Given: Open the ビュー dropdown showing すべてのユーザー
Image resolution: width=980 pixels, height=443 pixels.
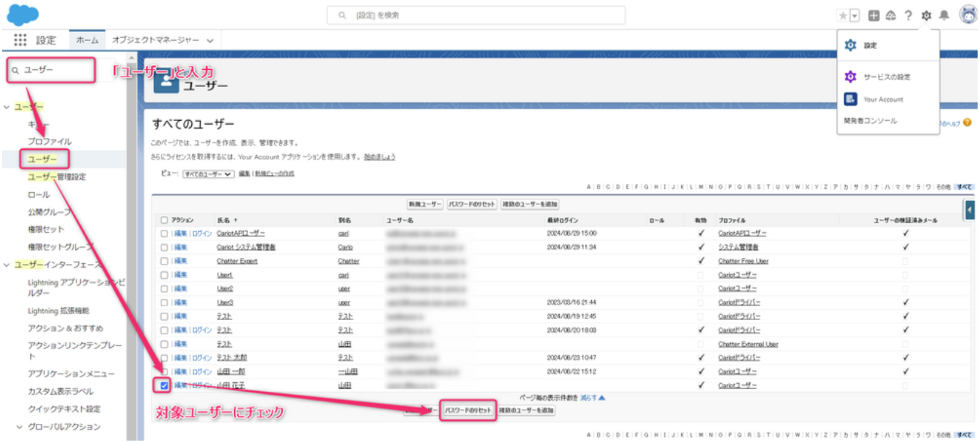Looking at the screenshot, I should point(208,174).
